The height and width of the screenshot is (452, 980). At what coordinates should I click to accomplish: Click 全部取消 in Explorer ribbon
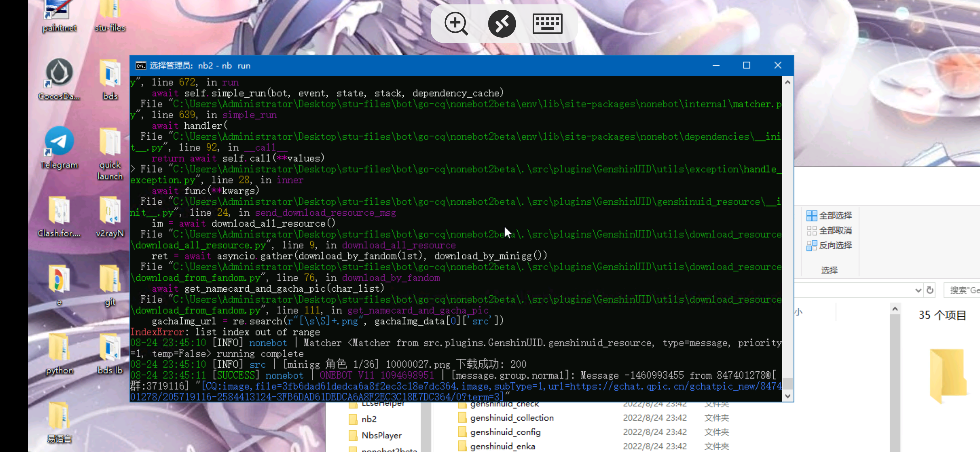[829, 230]
